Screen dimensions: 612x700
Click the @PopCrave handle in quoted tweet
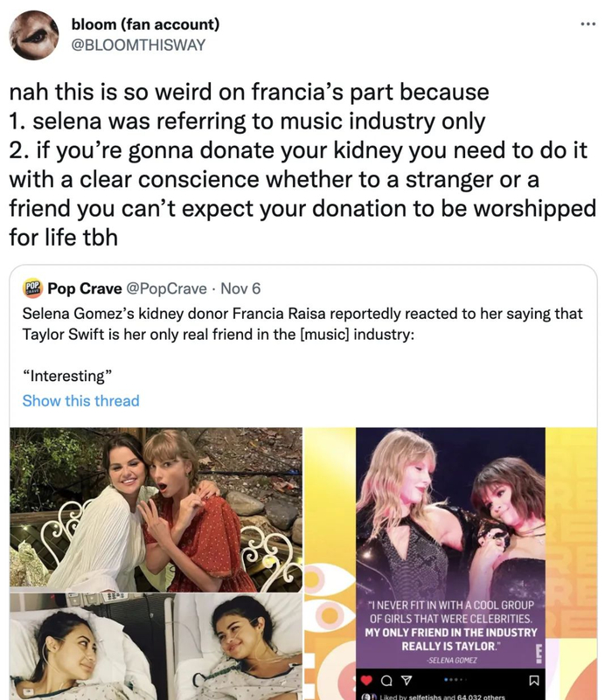[167, 288]
